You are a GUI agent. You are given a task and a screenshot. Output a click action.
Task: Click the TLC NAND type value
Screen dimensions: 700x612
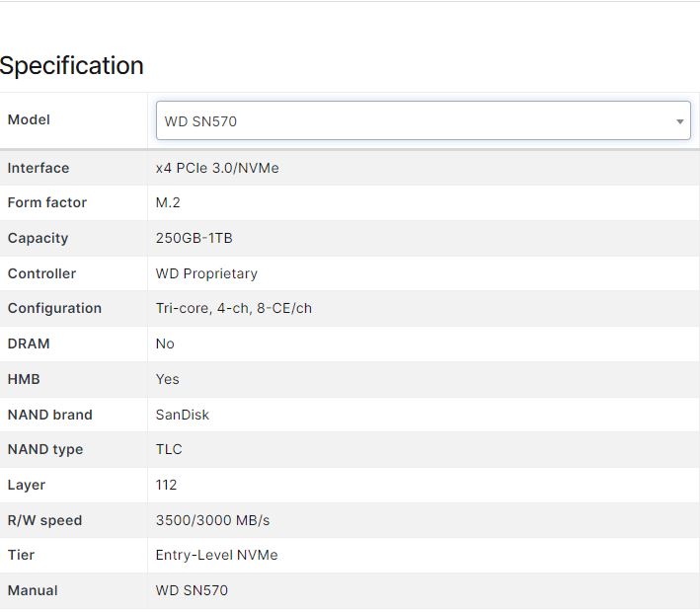[x=169, y=449]
